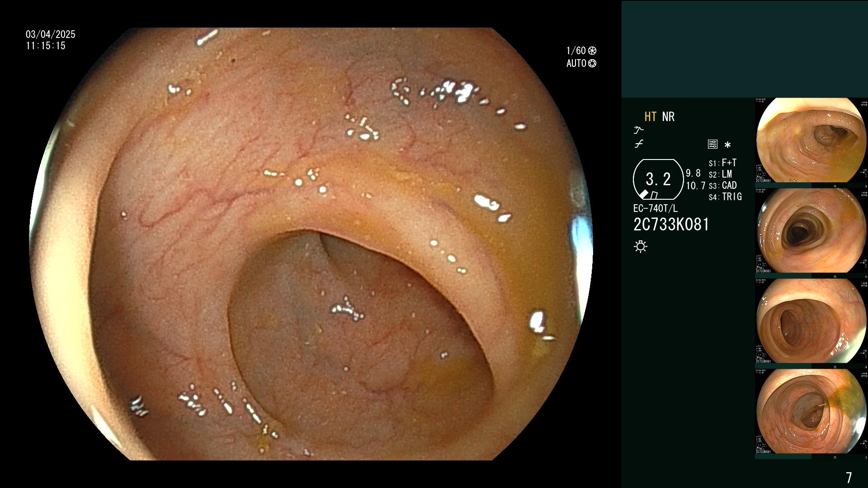868x488 pixels.
Task: Click switch assignment S3: CAD
Action: (x=723, y=186)
